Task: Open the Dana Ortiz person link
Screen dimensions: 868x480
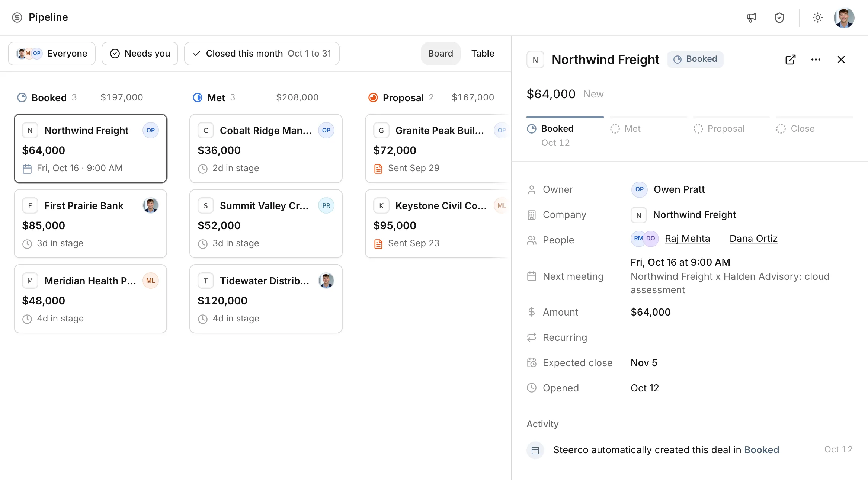Action: coord(753,239)
